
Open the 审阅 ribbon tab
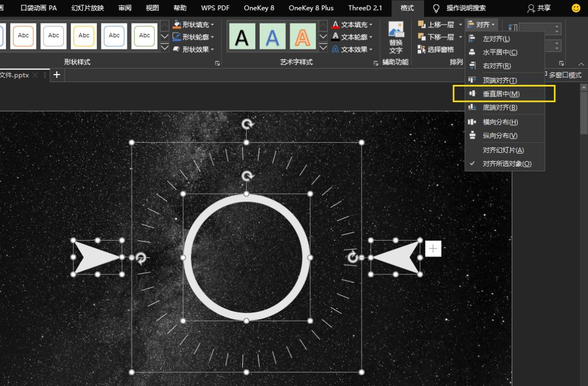125,8
